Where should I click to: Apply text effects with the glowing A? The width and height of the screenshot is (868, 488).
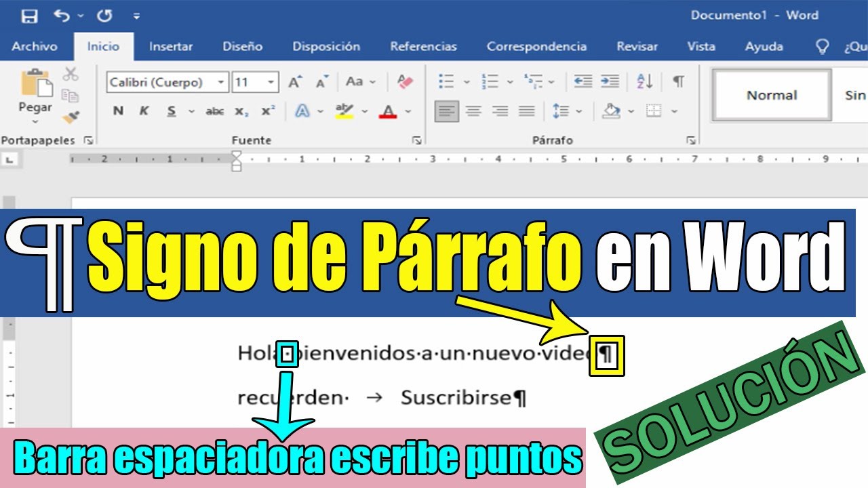point(302,111)
